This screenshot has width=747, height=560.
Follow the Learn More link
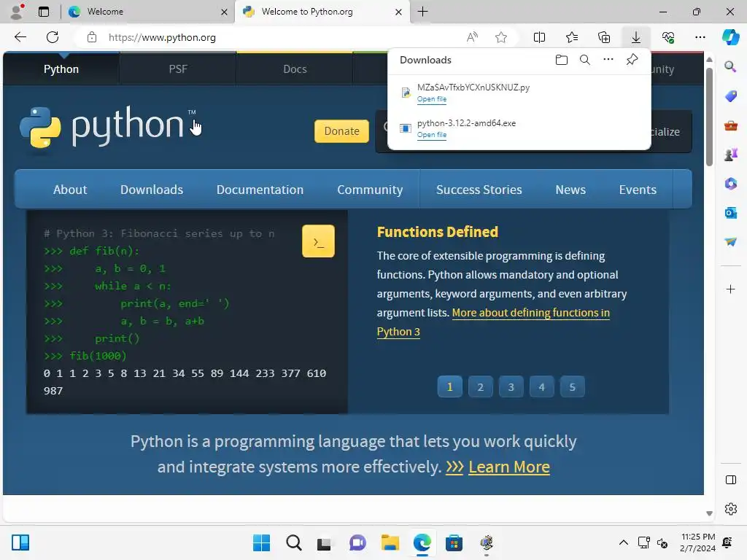pos(508,467)
